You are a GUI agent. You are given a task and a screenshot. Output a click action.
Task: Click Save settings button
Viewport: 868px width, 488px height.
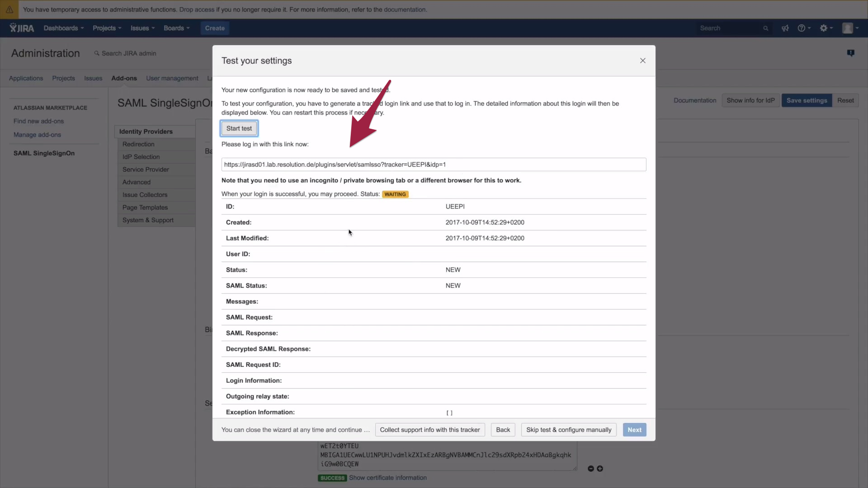pyautogui.click(x=807, y=100)
